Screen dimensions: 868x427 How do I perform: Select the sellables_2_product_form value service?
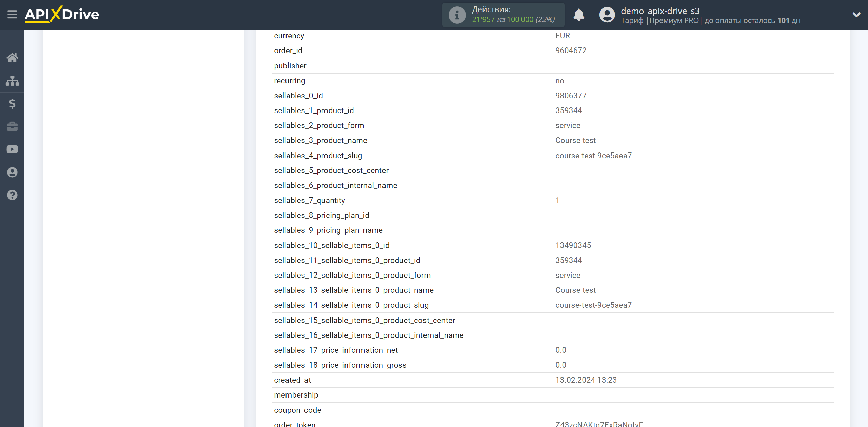[568, 125]
